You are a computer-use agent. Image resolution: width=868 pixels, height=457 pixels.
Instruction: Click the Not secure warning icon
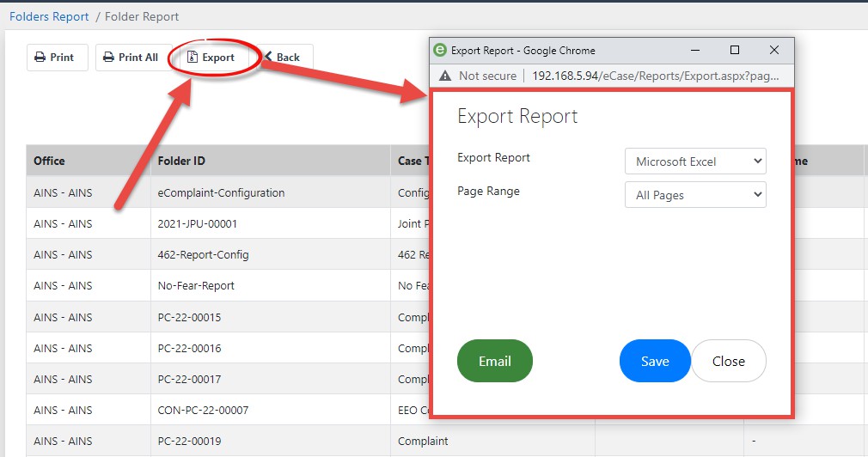tap(445, 76)
